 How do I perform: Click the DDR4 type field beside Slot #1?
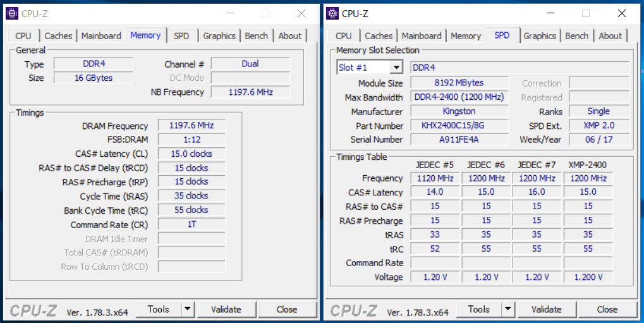tap(519, 68)
